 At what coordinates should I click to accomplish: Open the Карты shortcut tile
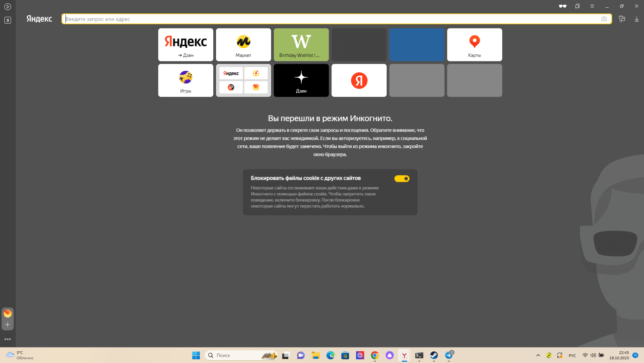474,45
